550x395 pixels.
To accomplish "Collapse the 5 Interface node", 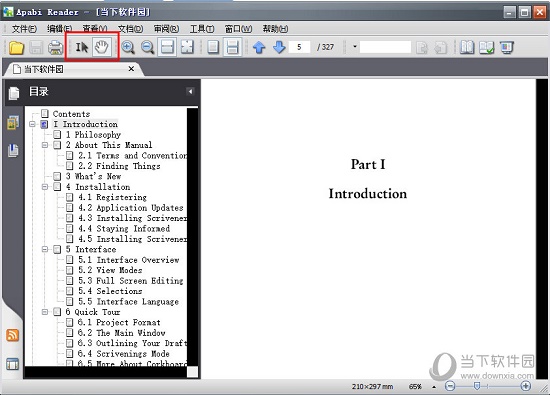I will point(45,249).
